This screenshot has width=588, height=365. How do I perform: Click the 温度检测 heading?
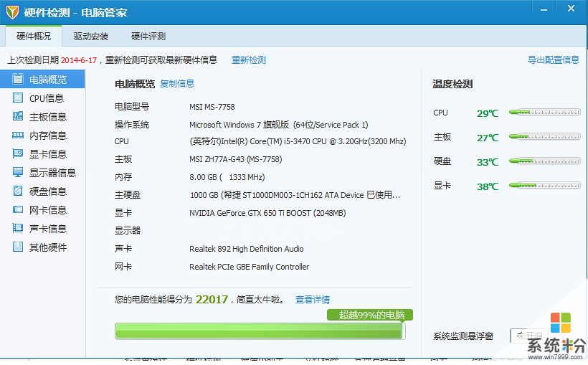click(452, 84)
